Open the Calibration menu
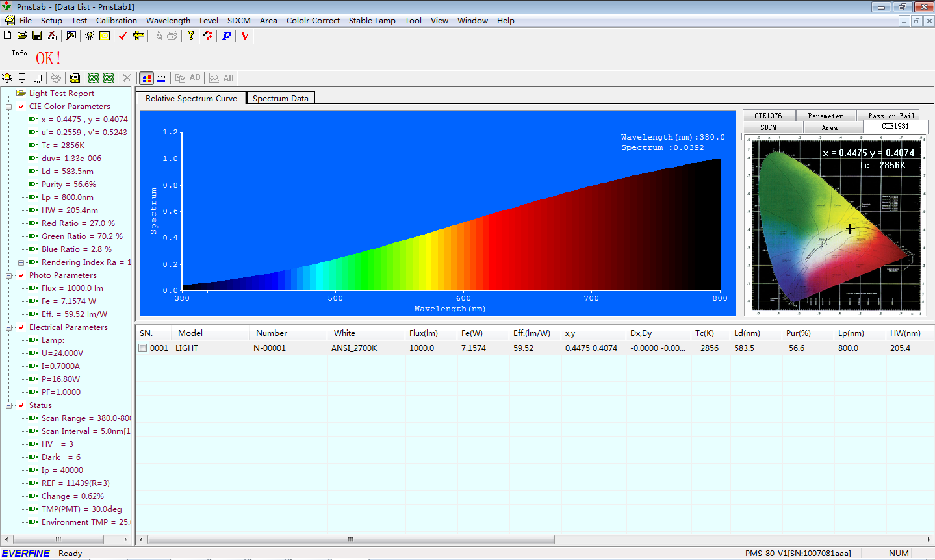Image resolution: width=935 pixels, height=560 pixels. point(116,20)
